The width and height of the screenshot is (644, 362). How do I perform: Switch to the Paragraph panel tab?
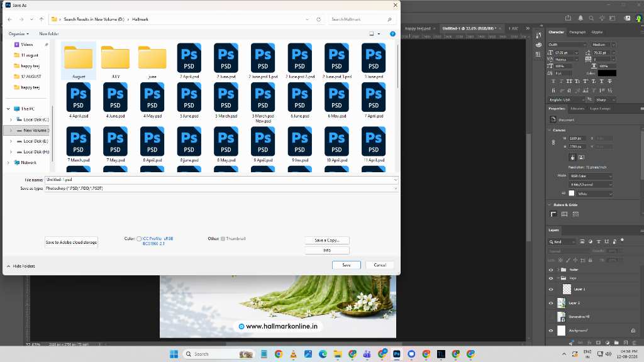577,32
